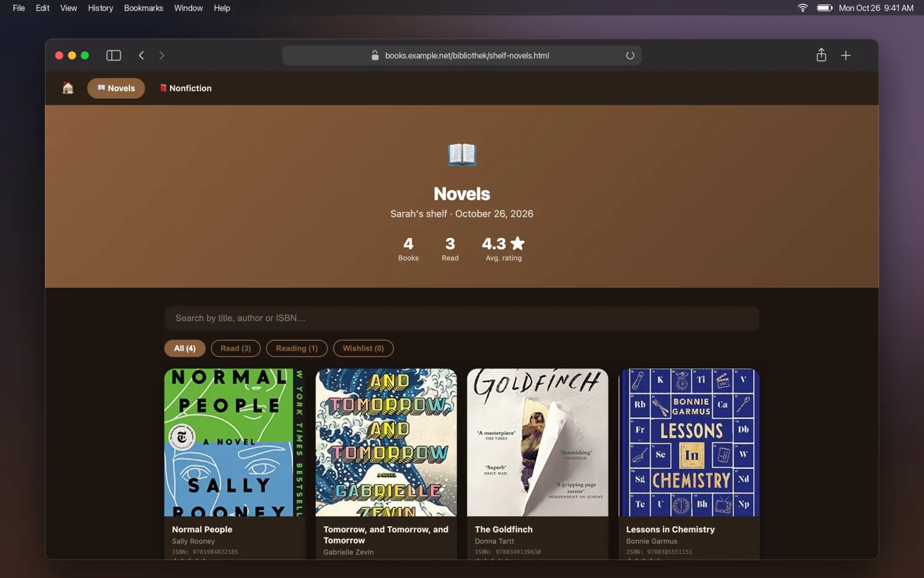Switch to the Nonfiction shelf tab
Screen dimensions: 924x578
pyautogui.click(x=185, y=88)
